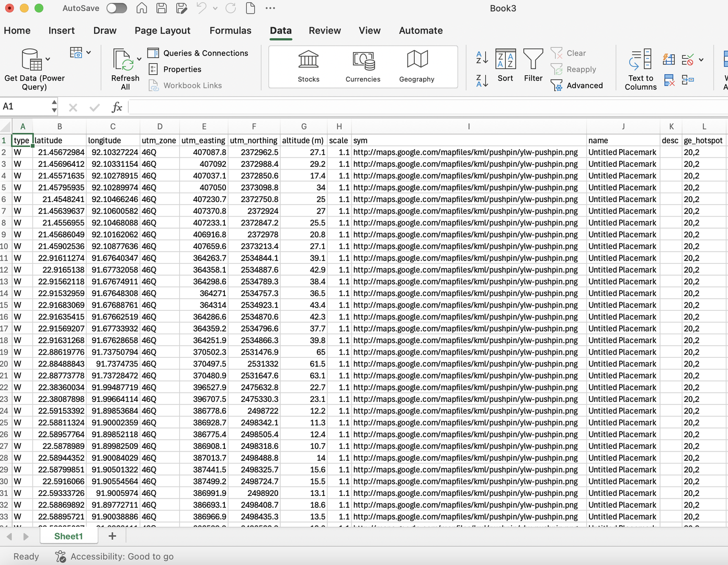This screenshot has height=565, width=728.
Task: Click the New blank document icon
Action: tap(251, 8)
